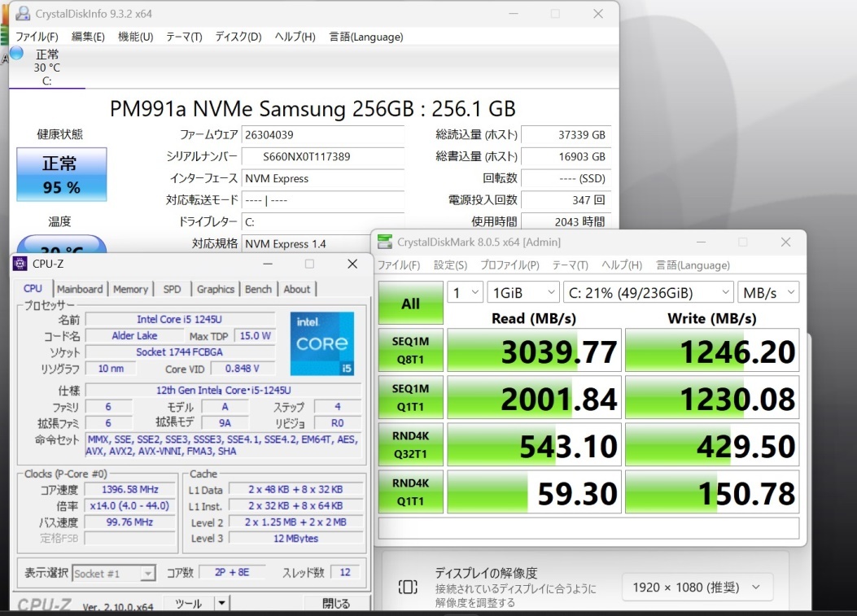
Task: Click the core speed value 1396.58 MHz
Action: click(130, 489)
